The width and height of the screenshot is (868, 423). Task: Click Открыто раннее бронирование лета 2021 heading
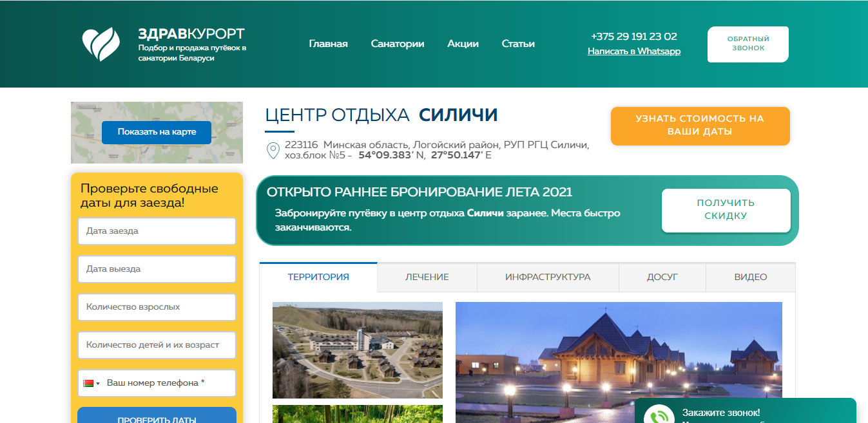click(x=420, y=192)
